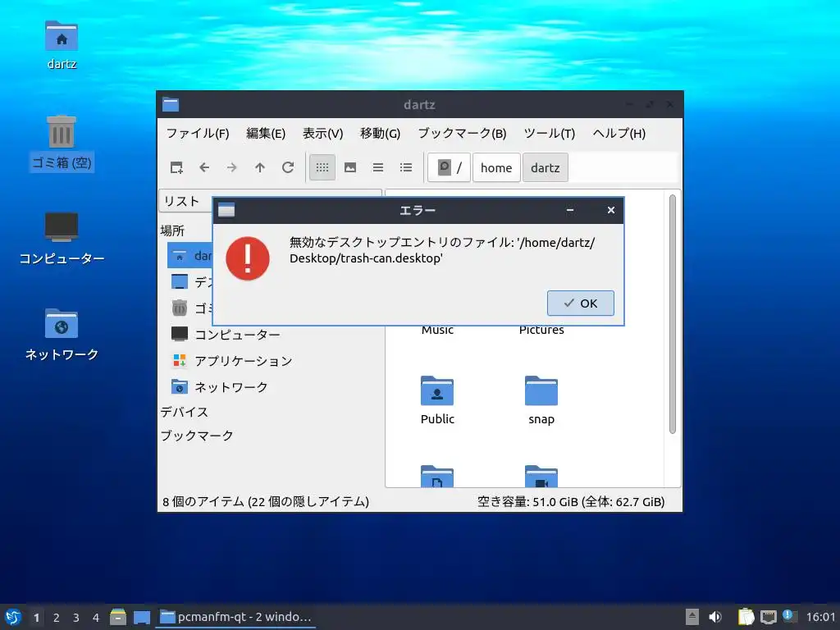840x630 pixels.
Task: Click the ブックマーク sidebar section header
Action: pos(197,436)
